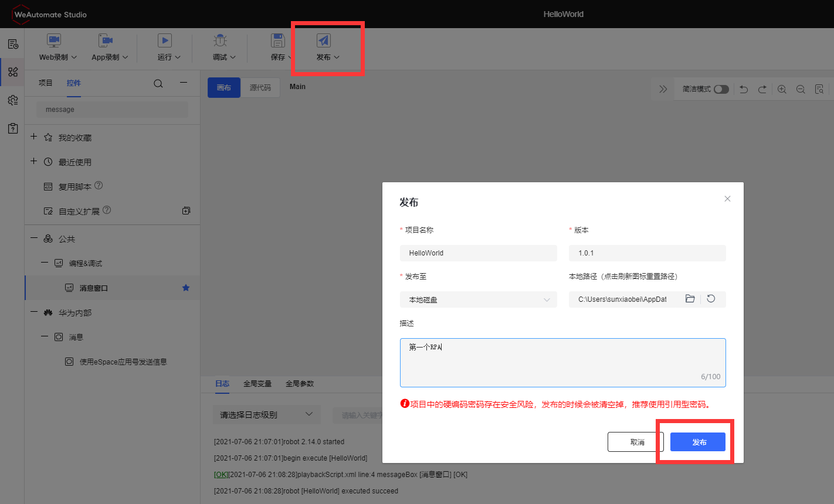Select 使用eSpace应用号发送信息 control
The height and width of the screenshot is (504, 834).
[x=123, y=362]
